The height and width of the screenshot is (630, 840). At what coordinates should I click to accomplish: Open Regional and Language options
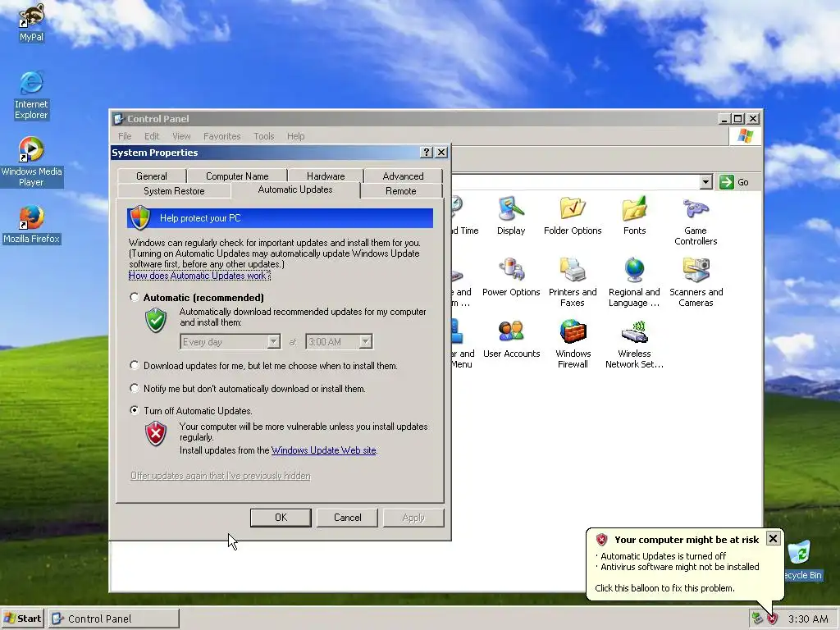coord(634,282)
